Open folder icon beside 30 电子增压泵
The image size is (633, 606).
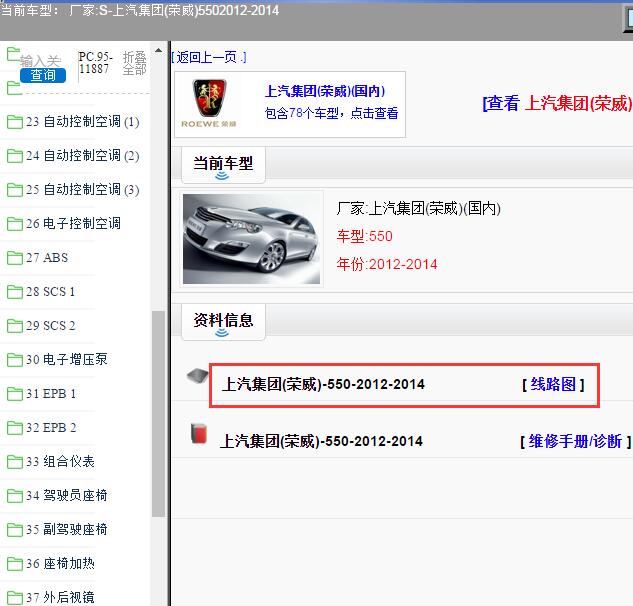(15, 359)
